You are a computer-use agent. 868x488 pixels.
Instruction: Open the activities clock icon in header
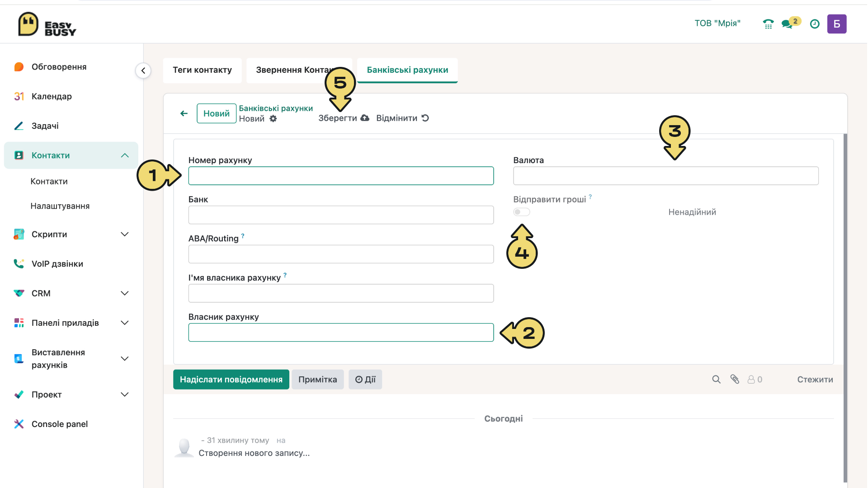tap(815, 24)
